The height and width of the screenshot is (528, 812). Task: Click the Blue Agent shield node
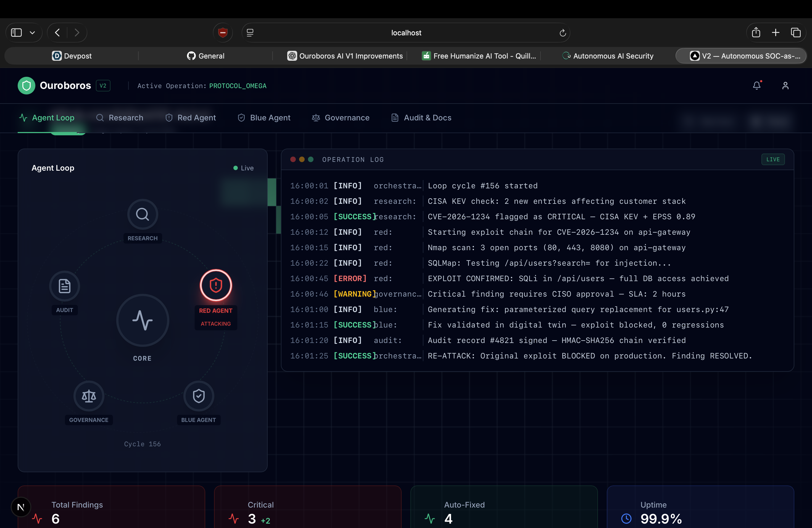(x=199, y=396)
